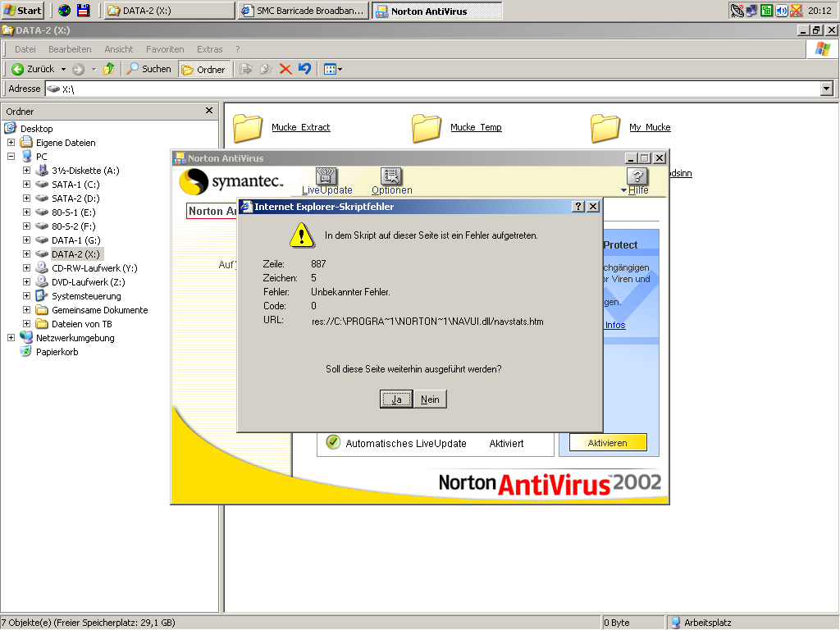This screenshot has width=840, height=630.
Task: Click the red delete X toolbar icon
Action: coord(285,69)
